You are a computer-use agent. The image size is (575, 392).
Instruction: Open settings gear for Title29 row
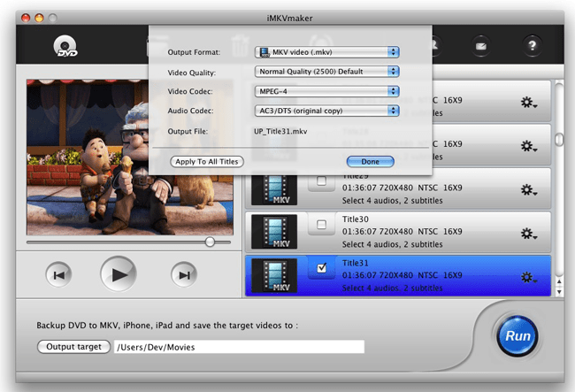click(528, 190)
